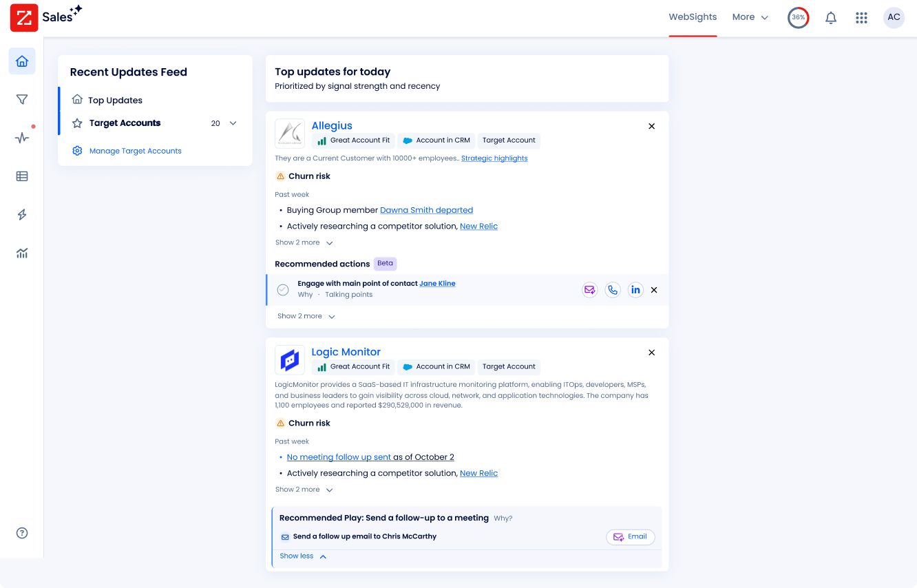Dismiss the Jane Kline recommended action
Image resolution: width=917 pixels, height=588 pixels.
click(654, 290)
